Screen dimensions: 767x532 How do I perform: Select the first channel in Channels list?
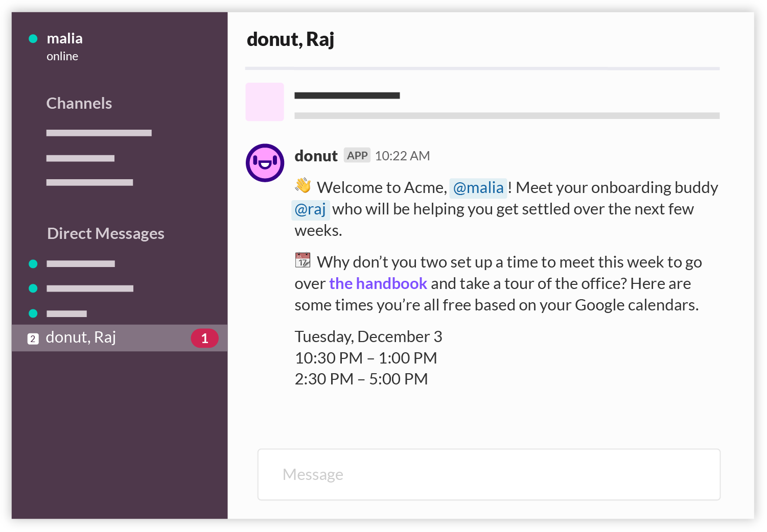click(99, 133)
